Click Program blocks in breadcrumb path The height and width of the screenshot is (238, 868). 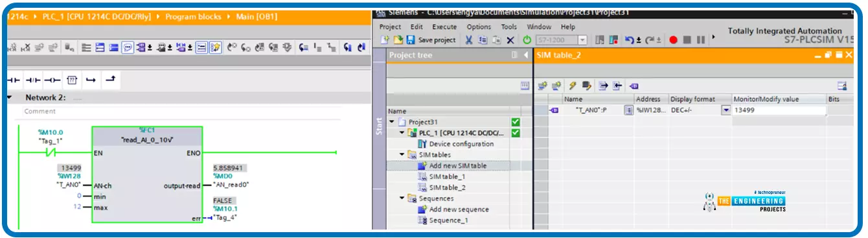click(193, 16)
